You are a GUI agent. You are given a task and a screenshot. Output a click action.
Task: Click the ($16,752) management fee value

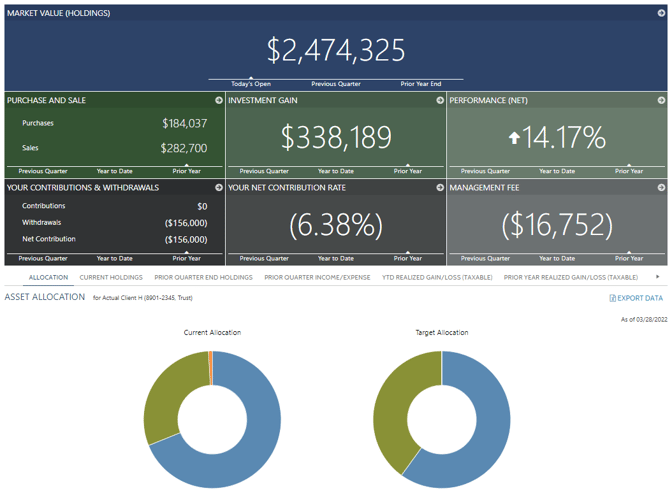pos(557,225)
